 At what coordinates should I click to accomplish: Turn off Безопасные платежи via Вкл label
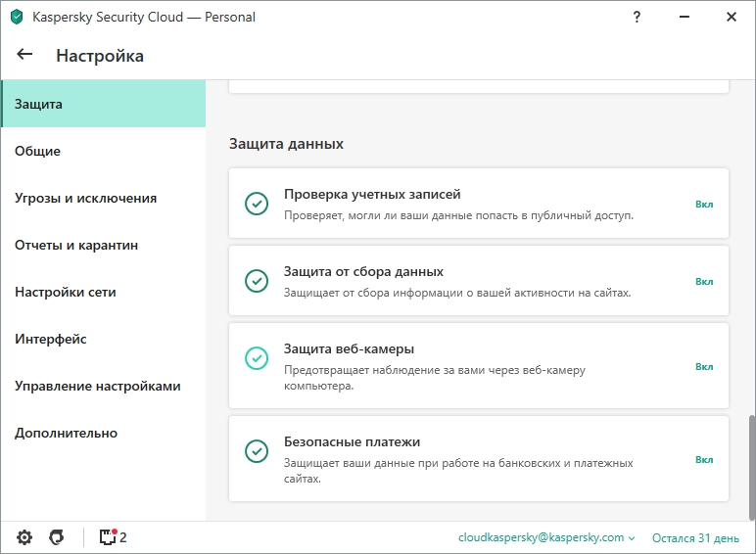pos(704,460)
